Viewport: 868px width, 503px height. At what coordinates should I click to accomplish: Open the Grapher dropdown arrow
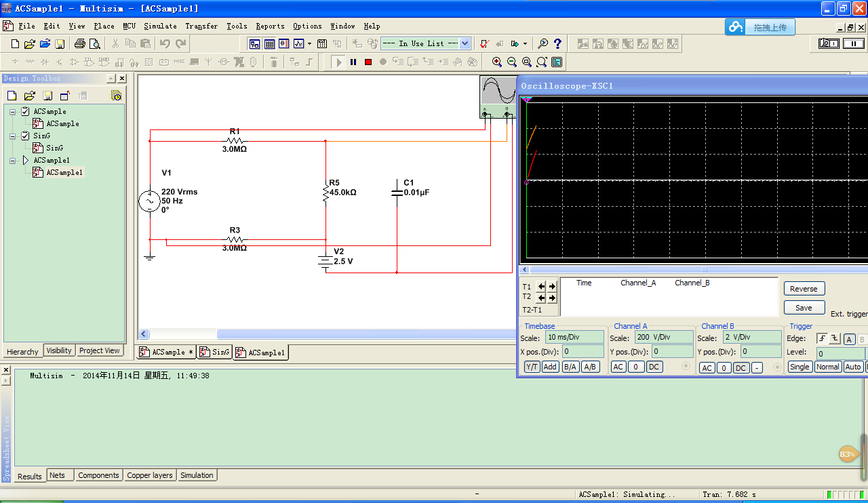tap(309, 43)
